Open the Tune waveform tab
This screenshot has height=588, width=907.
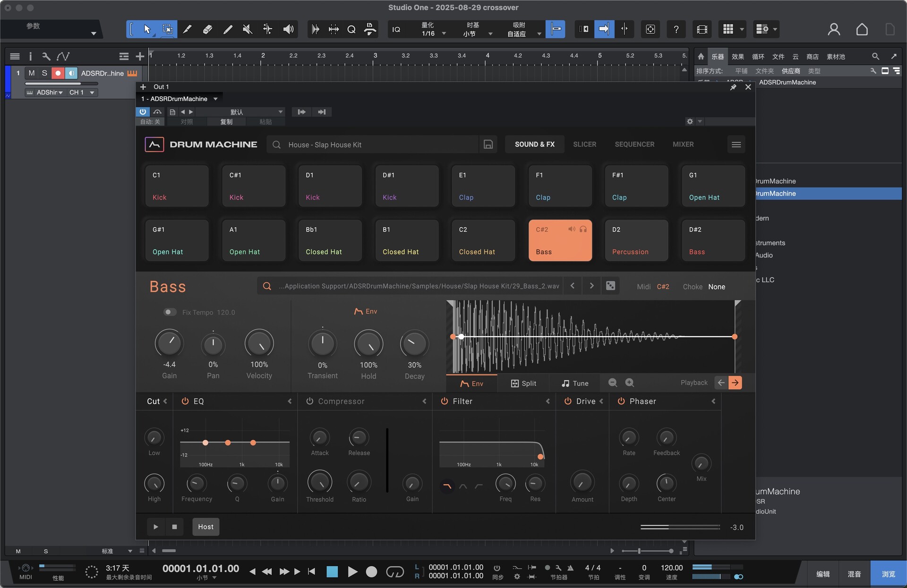[x=575, y=383]
